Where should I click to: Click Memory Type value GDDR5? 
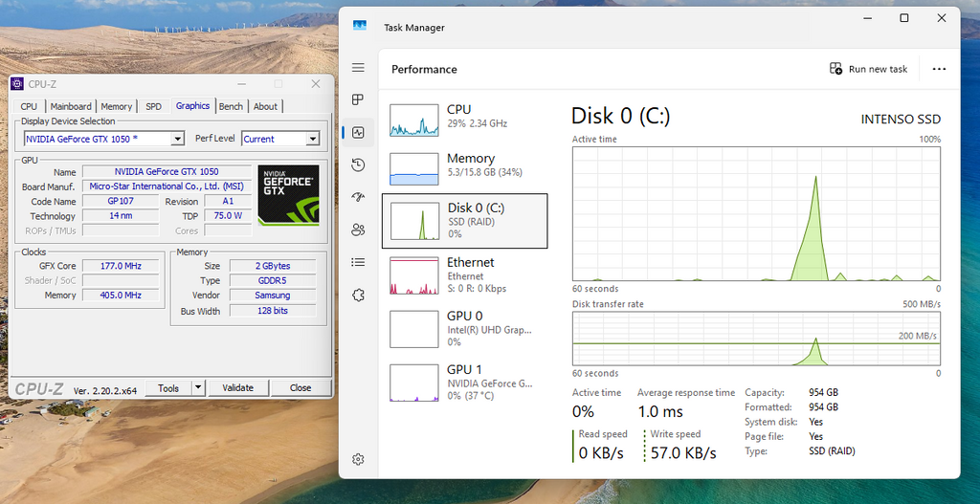[x=273, y=280]
